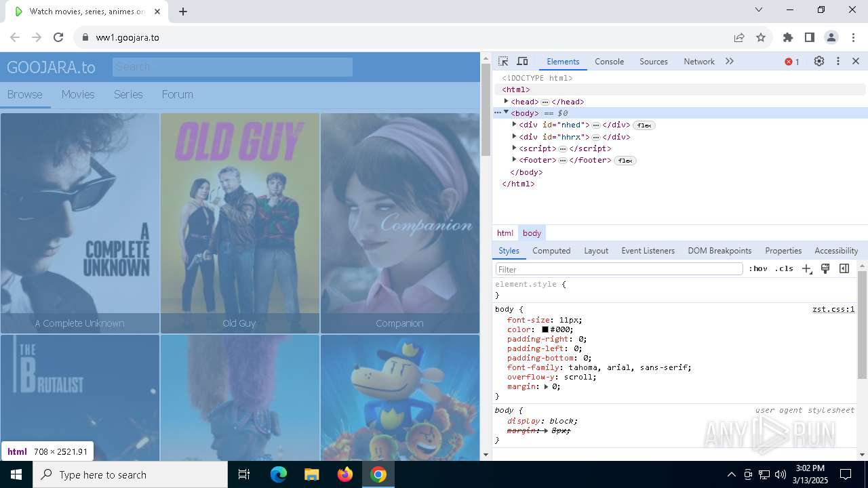Activate the inspect element picker icon
This screenshot has width=868, height=488.
pos(503,61)
